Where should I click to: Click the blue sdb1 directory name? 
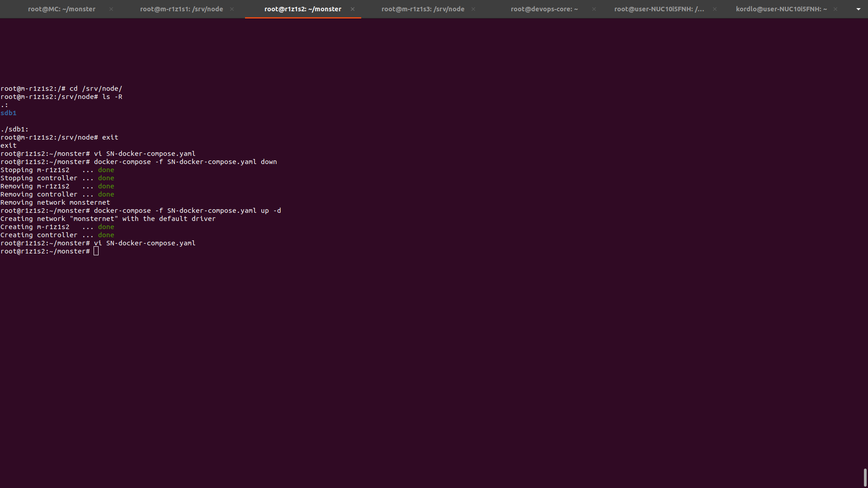(x=9, y=113)
